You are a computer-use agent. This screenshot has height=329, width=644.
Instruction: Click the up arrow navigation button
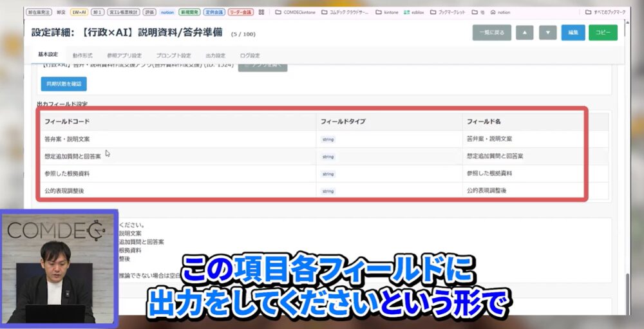click(x=524, y=33)
